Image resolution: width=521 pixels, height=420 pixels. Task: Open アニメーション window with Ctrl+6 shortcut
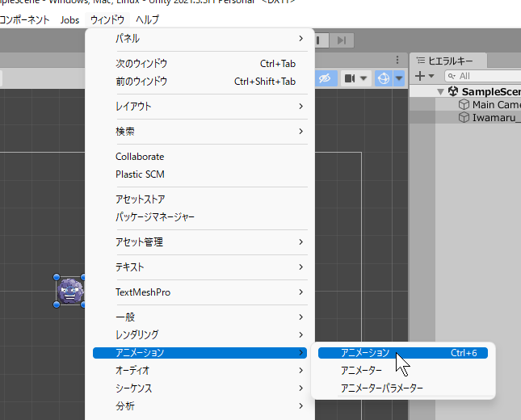[403, 353]
